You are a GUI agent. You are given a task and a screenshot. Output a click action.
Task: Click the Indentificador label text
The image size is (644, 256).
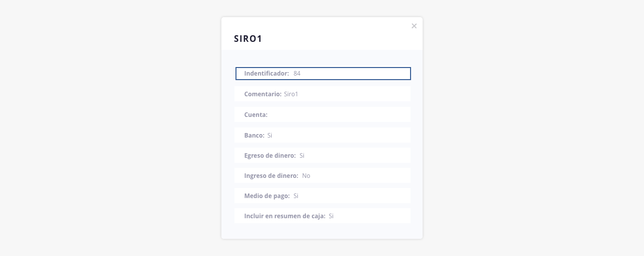click(x=267, y=74)
